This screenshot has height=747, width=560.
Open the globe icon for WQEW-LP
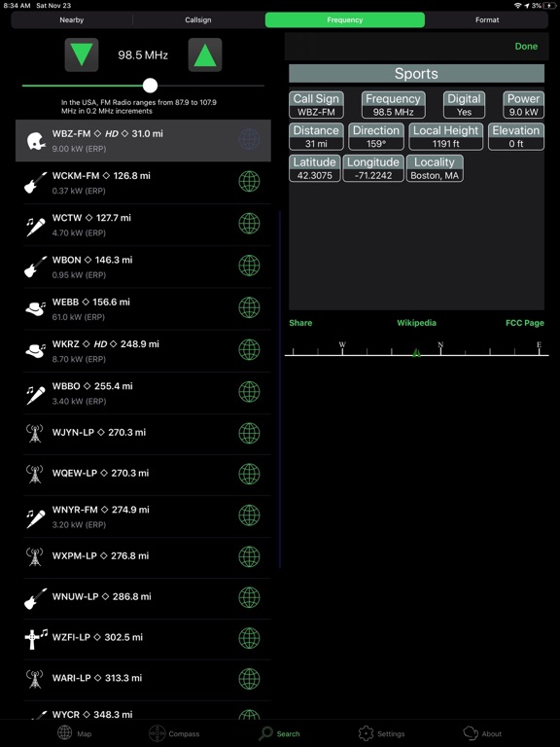tap(249, 474)
